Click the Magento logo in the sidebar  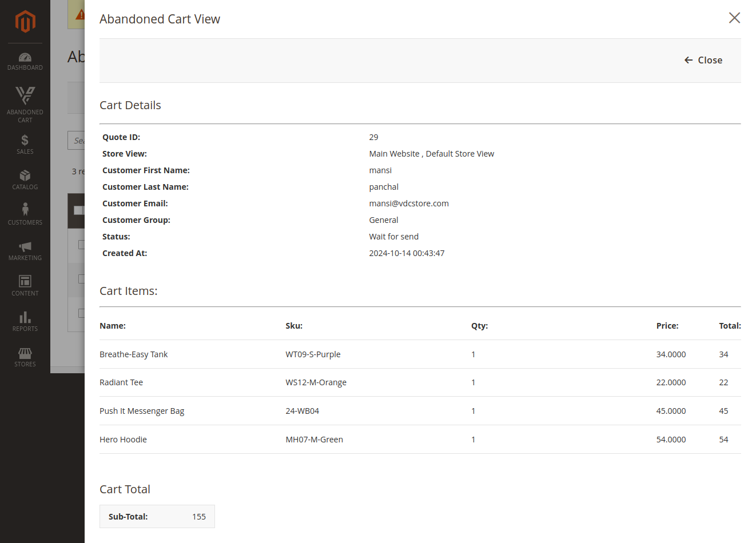(x=25, y=22)
